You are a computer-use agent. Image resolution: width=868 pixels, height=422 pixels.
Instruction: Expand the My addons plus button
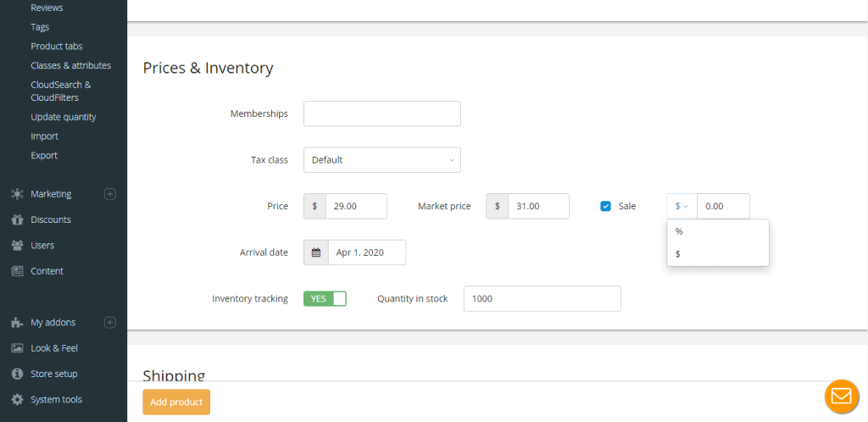pos(110,323)
